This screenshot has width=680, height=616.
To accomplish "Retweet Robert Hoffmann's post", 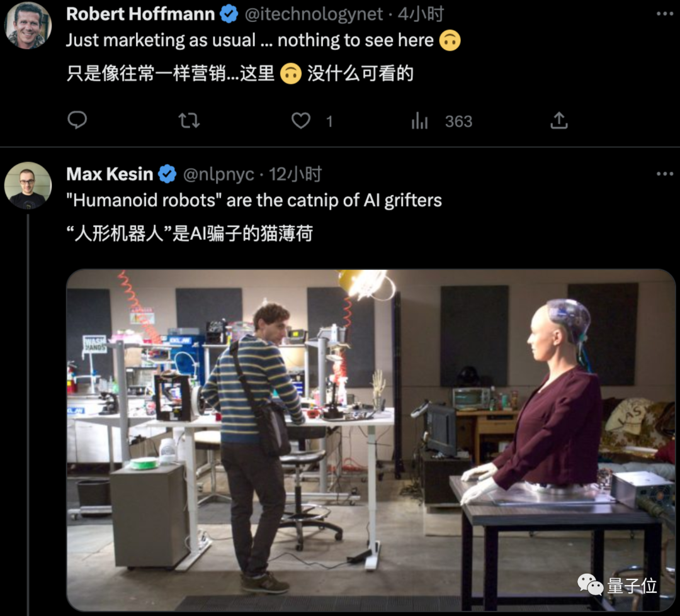I will (189, 120).
